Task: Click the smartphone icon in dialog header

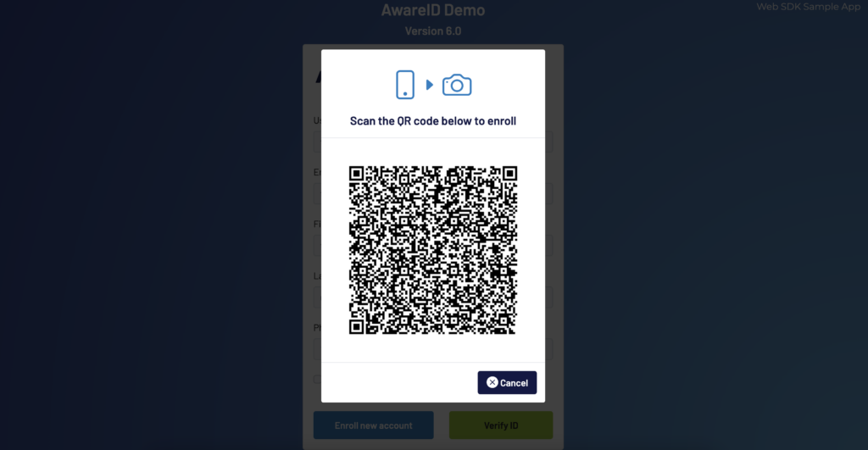Action: (404, 85)
